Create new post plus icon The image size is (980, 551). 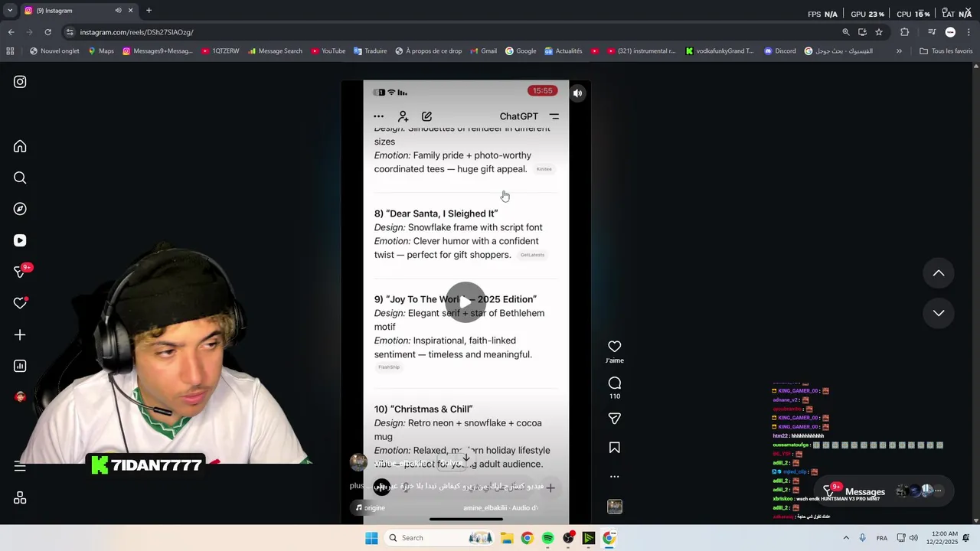point(20,334)
